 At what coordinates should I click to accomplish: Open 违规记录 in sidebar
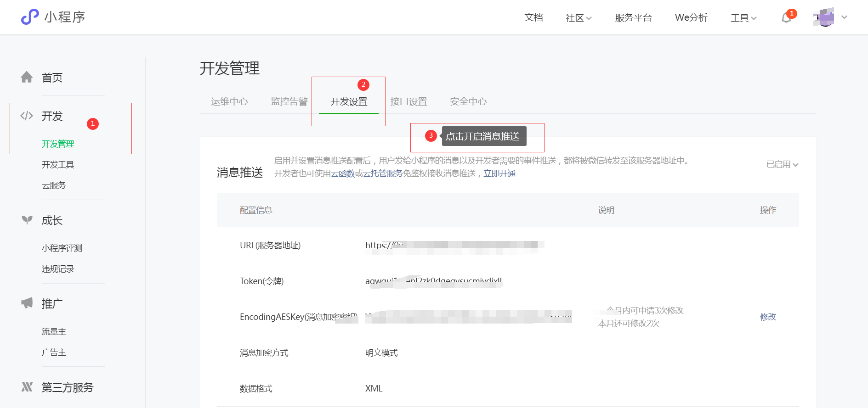click(58, 269)
